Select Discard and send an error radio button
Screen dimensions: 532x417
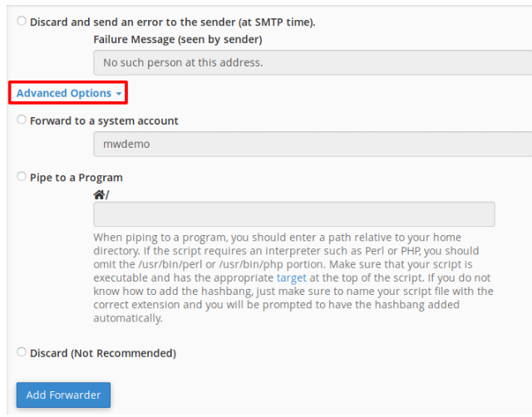click(22, 22)
